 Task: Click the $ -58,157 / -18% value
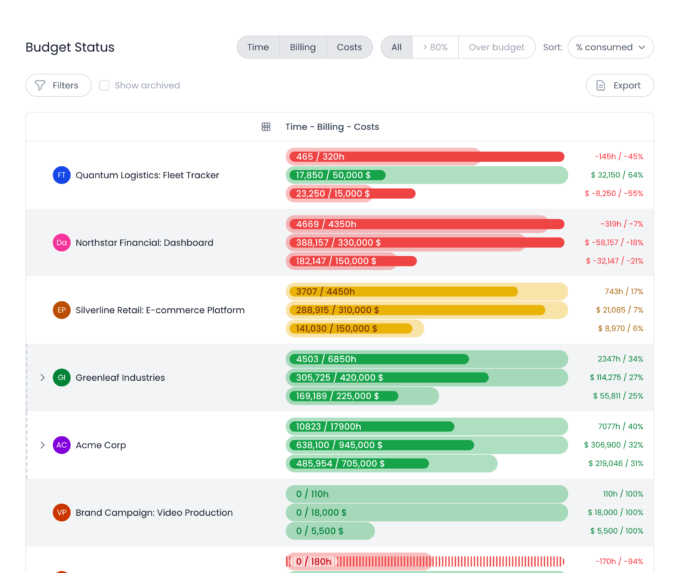(x=614, y=243)
